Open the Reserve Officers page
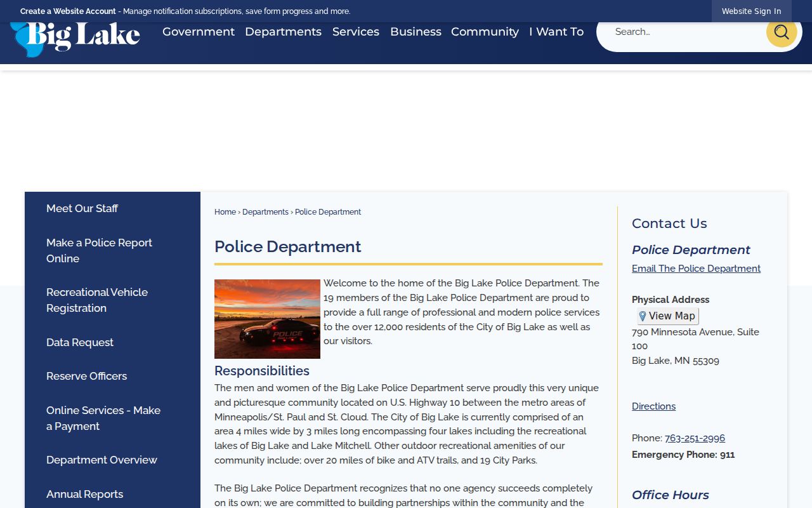Image resolution: width=812 pixels, height=508 pixels. [86, 376]
